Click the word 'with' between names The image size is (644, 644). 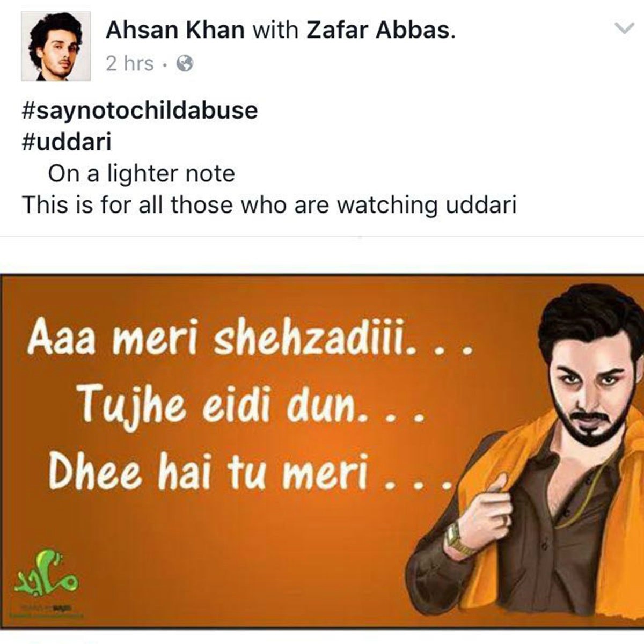click(276, 30)
